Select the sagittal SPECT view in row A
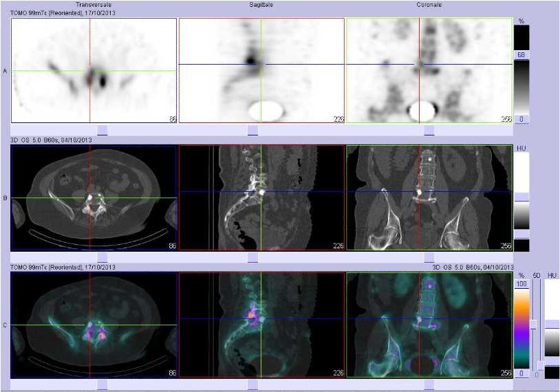560x392 pixels. 261,70
